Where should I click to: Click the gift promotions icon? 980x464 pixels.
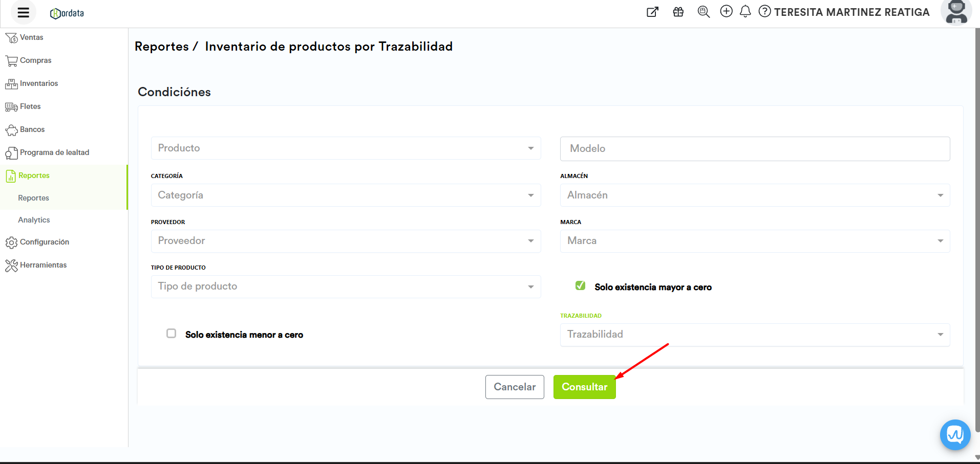[678, 11]
